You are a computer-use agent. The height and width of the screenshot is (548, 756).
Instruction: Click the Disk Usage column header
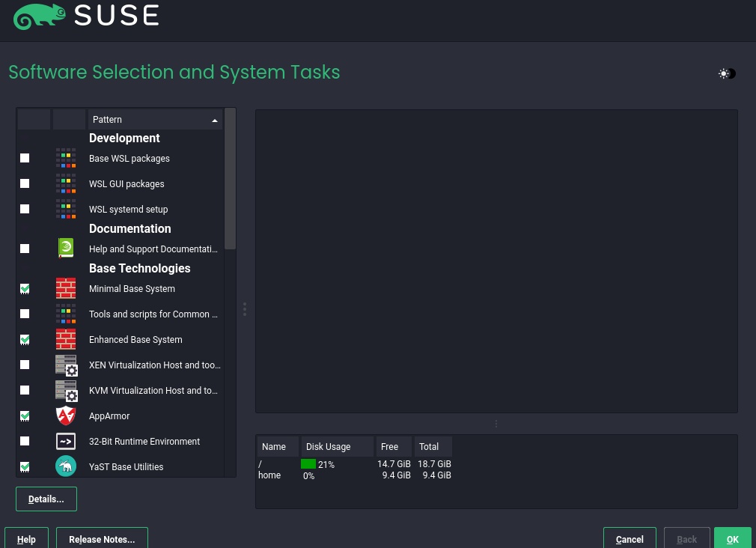point(337,447)
